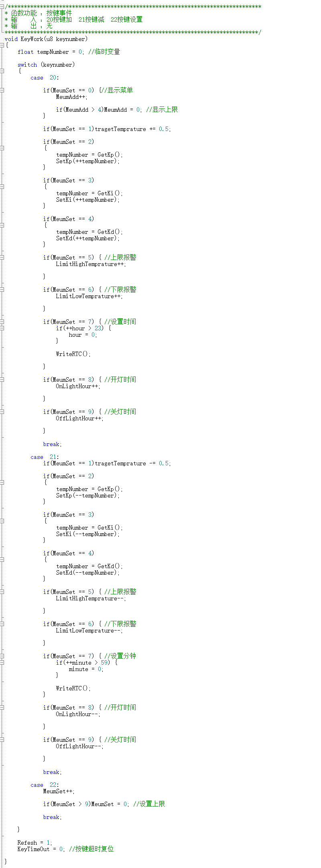Collapse the block containing SetKi(++tempNumber)
Image resolution: width=321 pixels, height=868 pixels.
[x=2, y=187]
